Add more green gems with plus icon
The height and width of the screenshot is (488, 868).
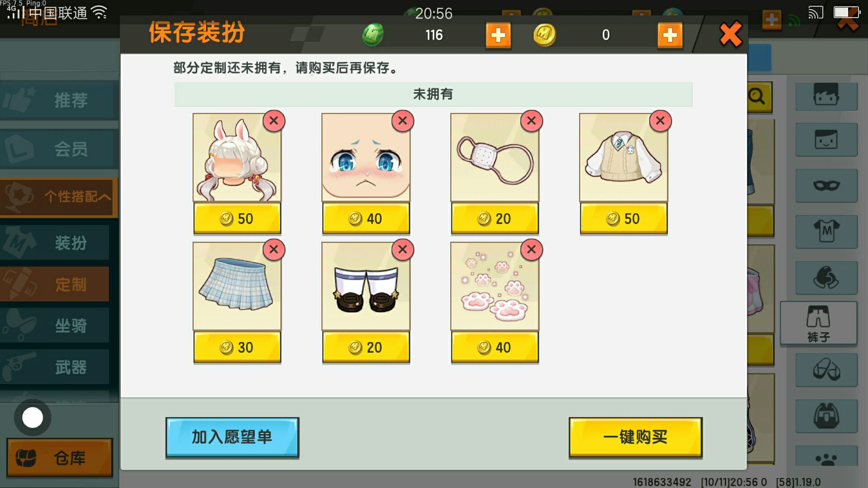tap(498, 35)
